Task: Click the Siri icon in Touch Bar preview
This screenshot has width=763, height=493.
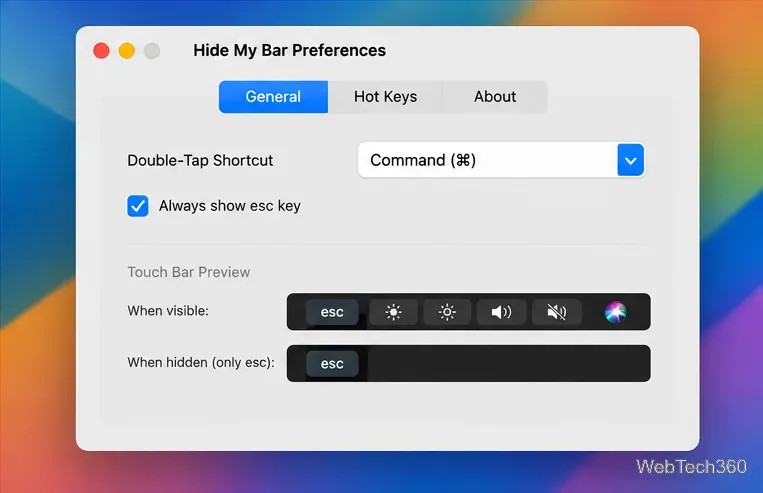Action: 616,312
